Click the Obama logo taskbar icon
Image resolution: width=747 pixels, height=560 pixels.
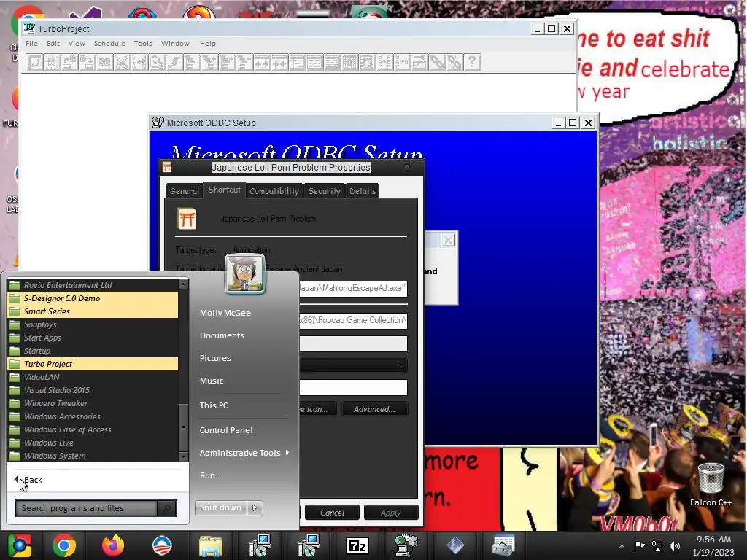coord(162,545)
